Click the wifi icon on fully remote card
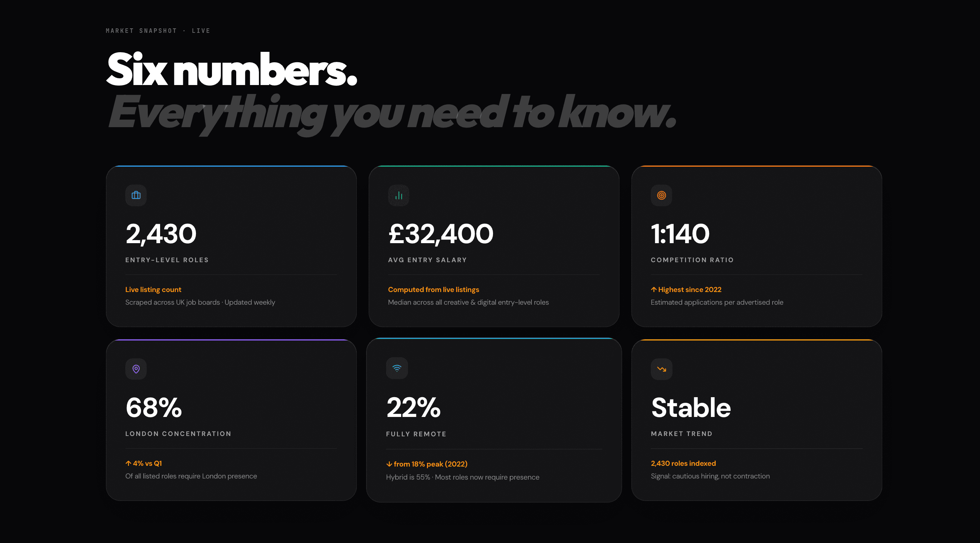 tap(397, 368)
